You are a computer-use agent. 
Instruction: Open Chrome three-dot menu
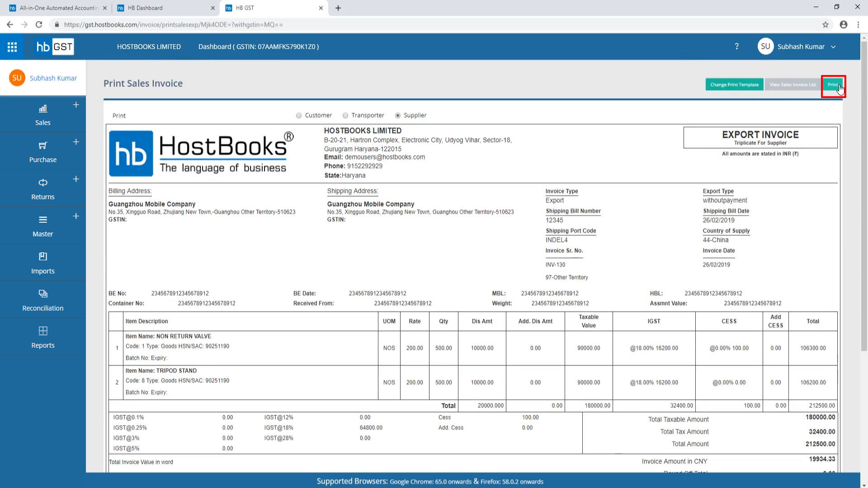(858, 24)
